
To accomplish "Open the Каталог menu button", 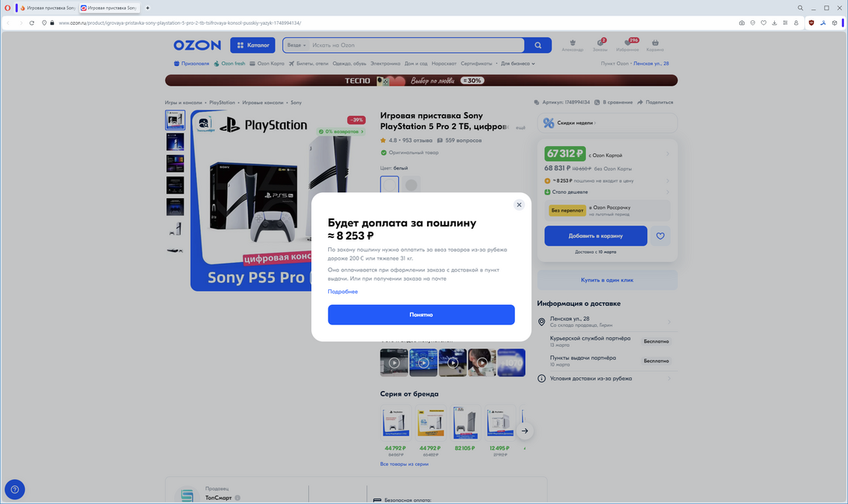I will tap(252, 45).
